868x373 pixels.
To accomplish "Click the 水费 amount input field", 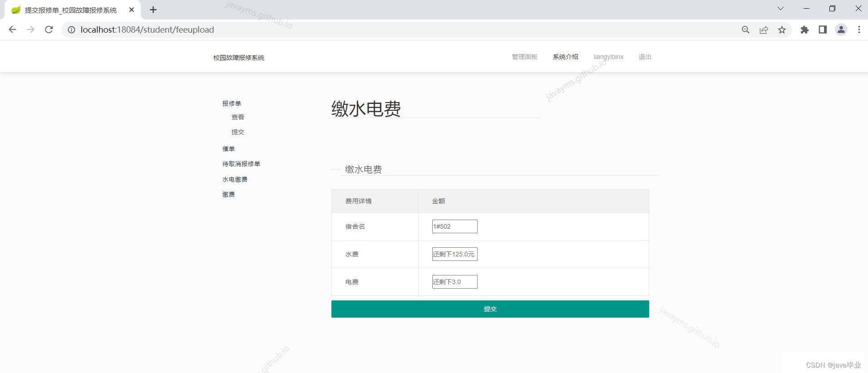I will point(454,254).
